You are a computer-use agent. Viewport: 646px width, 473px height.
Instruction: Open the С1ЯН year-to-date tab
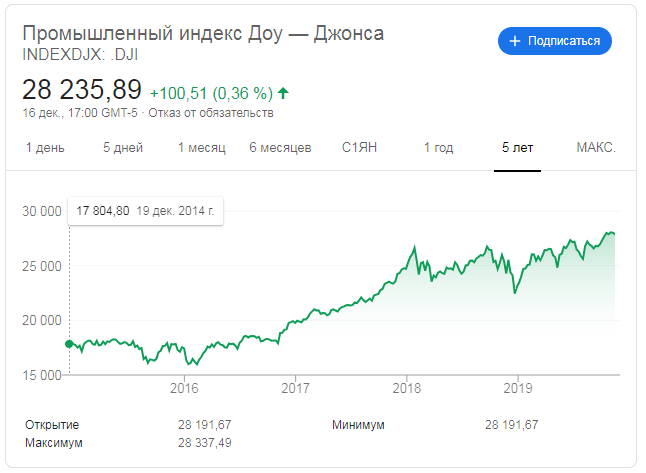[x=359, y=148]
